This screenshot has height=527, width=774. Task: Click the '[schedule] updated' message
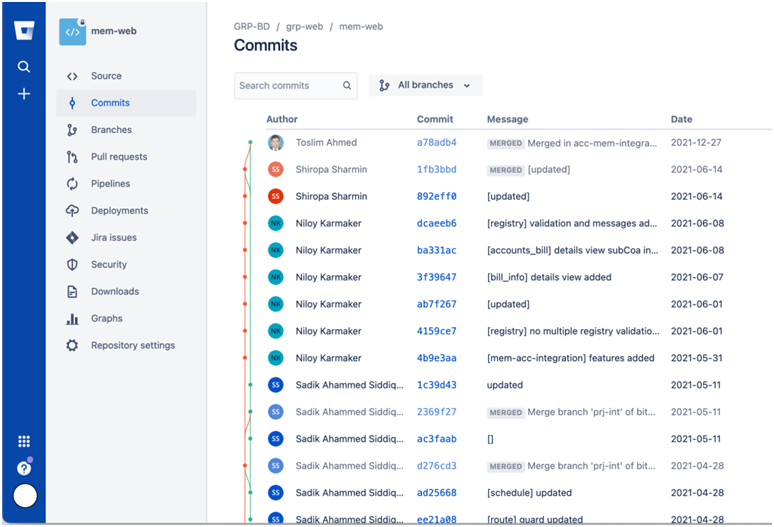529,492
